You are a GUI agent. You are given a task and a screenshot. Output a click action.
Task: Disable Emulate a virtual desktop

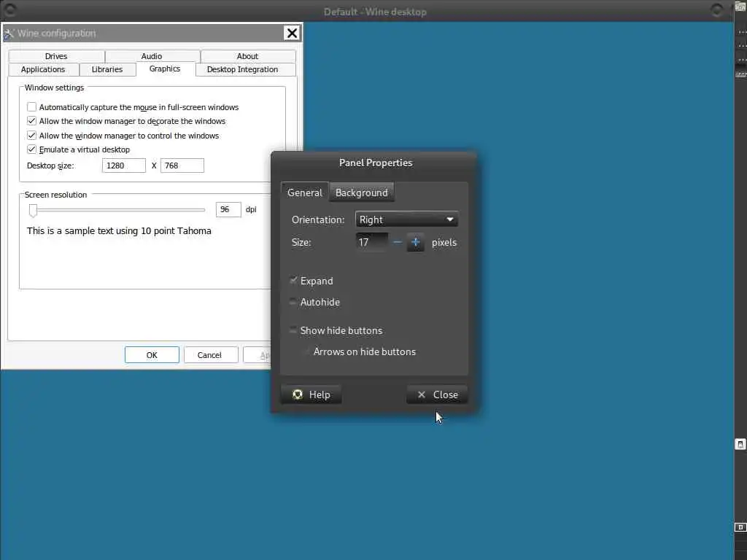(31, 149)
